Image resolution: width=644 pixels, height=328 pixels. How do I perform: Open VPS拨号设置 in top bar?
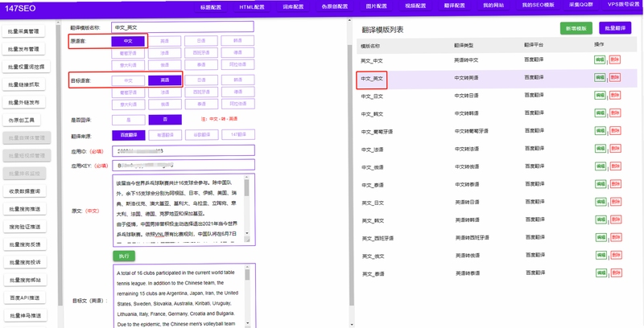(623, 5)
